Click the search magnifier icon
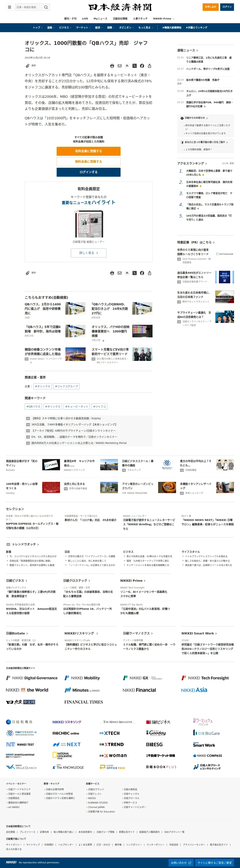Image resolution: width=240 pixels, height=868 pixels. pos(46,7)
